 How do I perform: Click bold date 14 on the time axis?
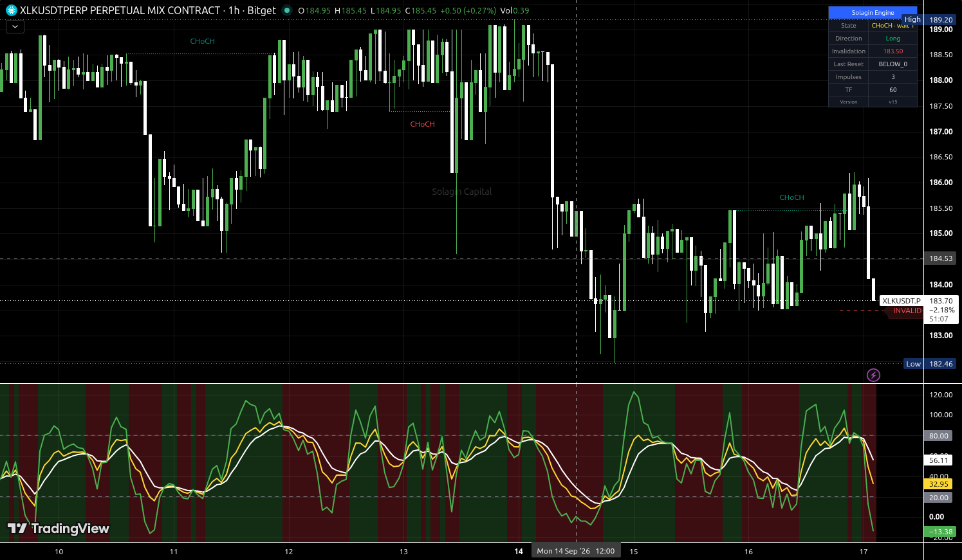[x=519, y=552]
